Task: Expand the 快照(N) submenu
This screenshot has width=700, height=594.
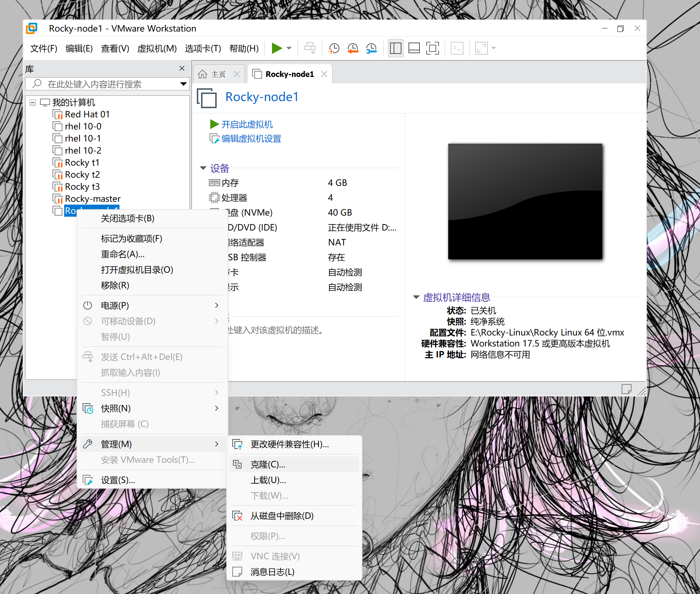Action: click(x=152, y=409)
